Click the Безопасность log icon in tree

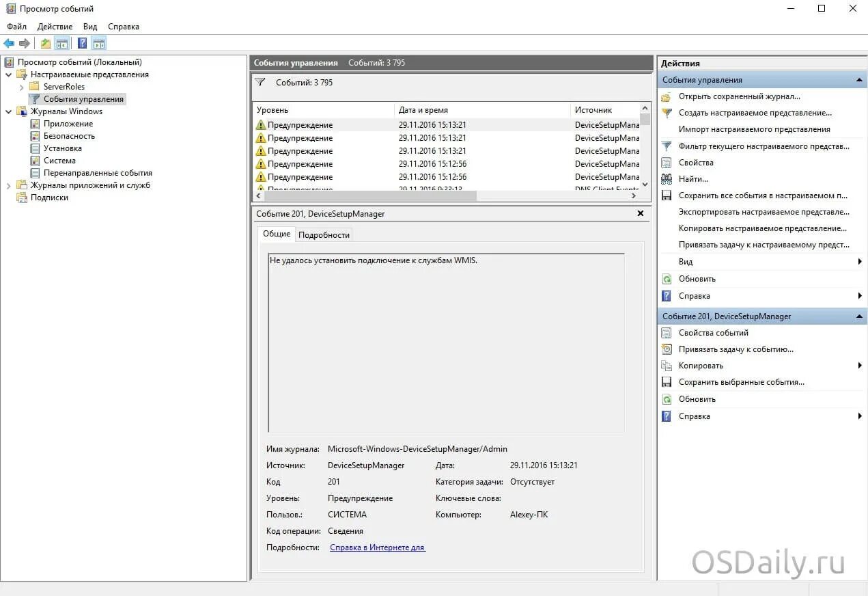36,136
